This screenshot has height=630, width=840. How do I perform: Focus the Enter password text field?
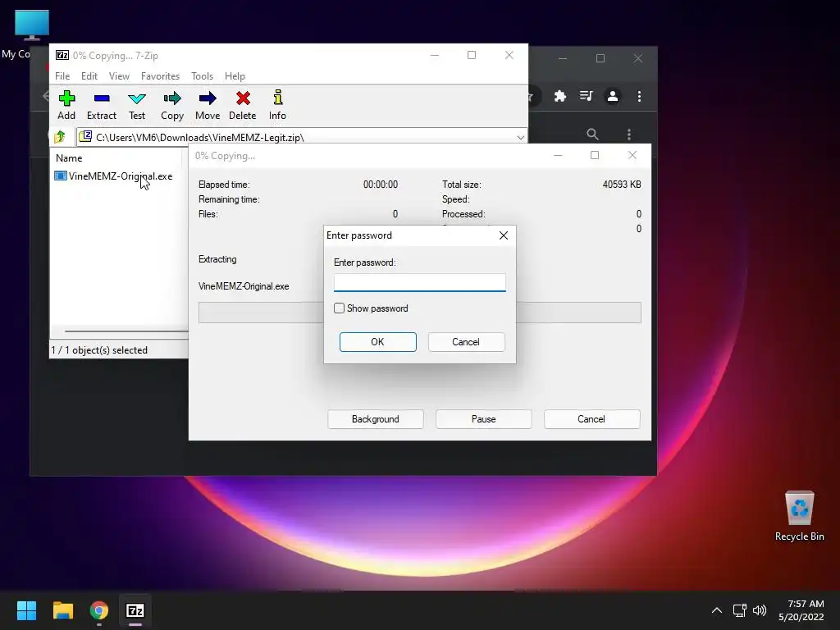[x=419, y=282]
